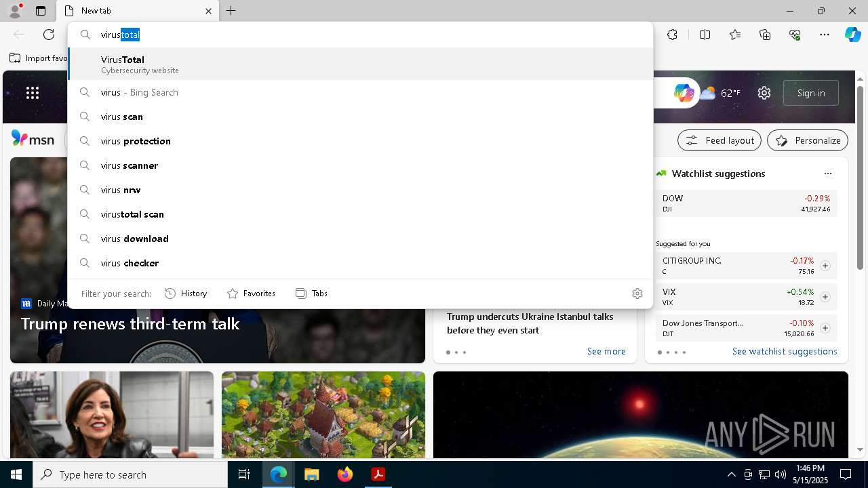
Task: Close the New tab tab
Action: pyautogui.click(x=208, y=11)
